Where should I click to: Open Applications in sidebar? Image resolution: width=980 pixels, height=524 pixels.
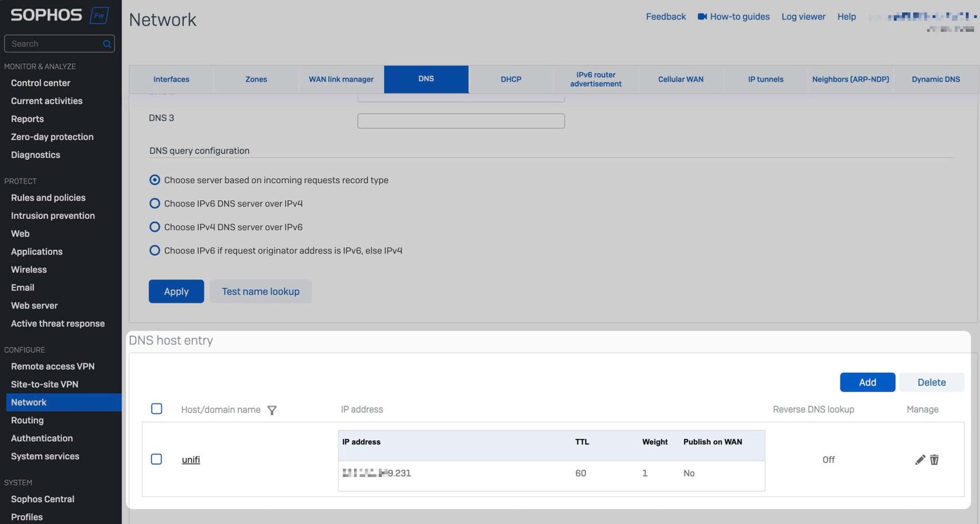(37, 252)
